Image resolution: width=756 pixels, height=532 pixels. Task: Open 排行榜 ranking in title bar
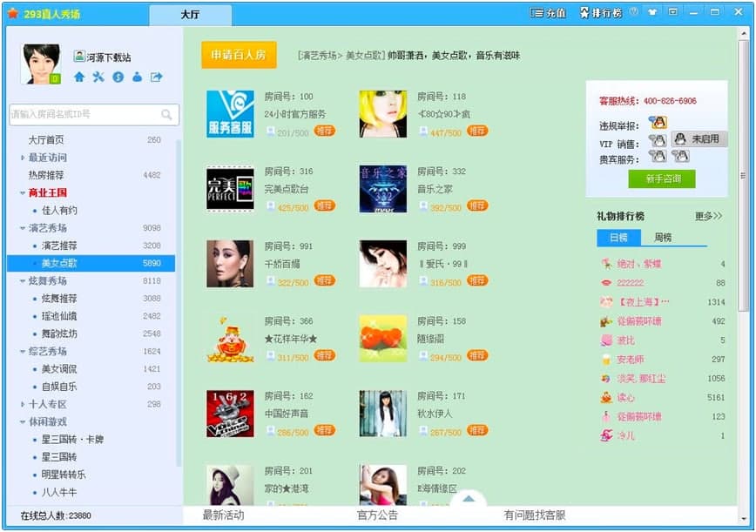(601, 13)
